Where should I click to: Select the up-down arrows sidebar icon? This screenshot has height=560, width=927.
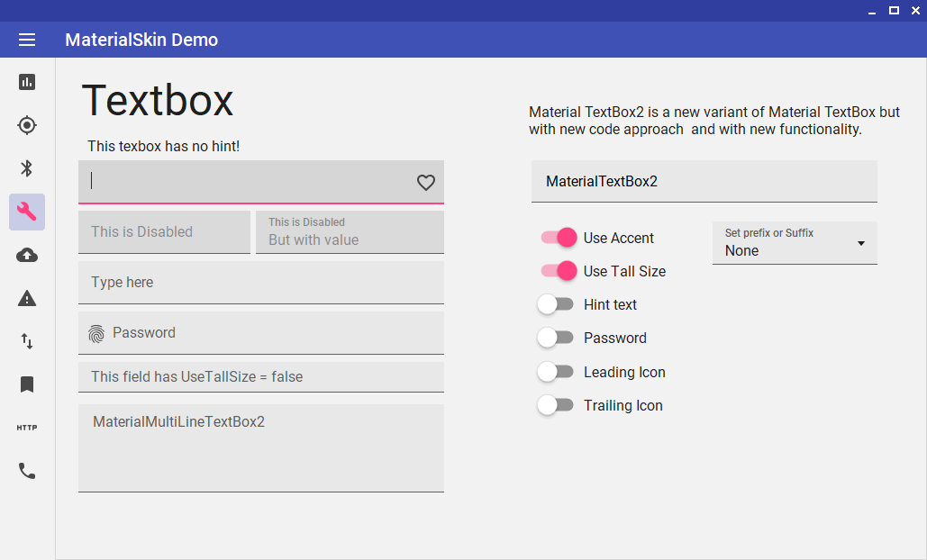click(27, 341)
